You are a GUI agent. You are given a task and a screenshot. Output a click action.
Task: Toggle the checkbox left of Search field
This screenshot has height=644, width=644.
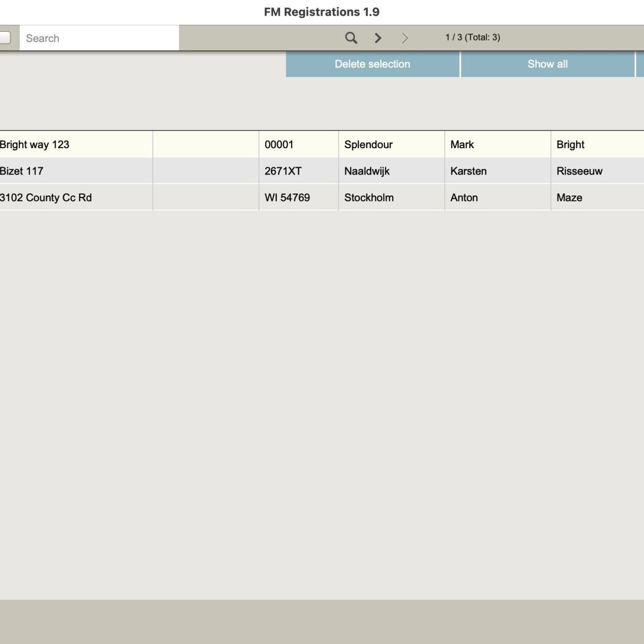pos(5,38)
